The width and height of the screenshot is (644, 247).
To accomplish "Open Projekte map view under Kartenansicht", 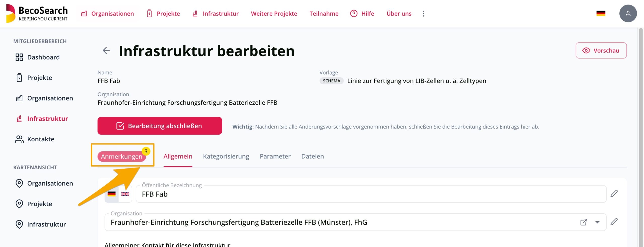I will click(x=34, y=204).
